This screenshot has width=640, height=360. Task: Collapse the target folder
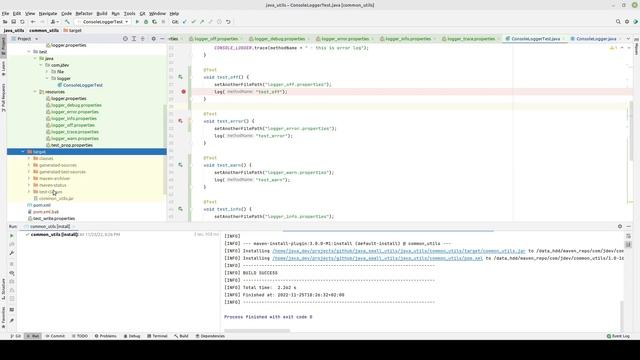(x=23, y=152)
